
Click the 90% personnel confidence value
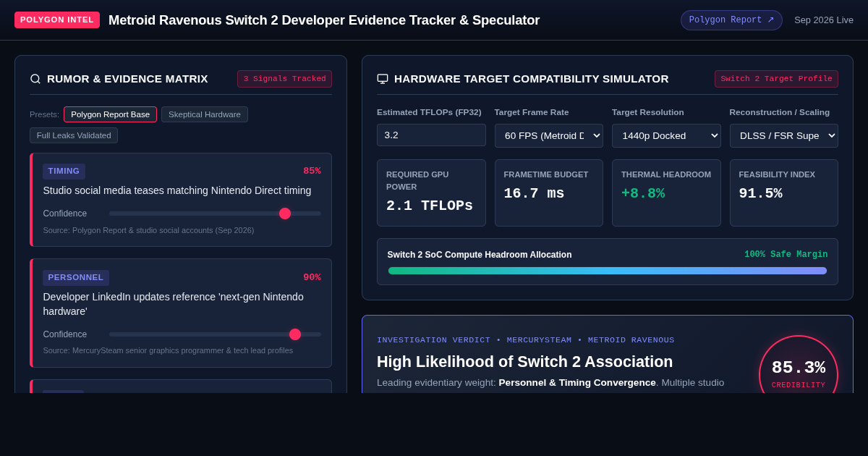tap(312, 278)
